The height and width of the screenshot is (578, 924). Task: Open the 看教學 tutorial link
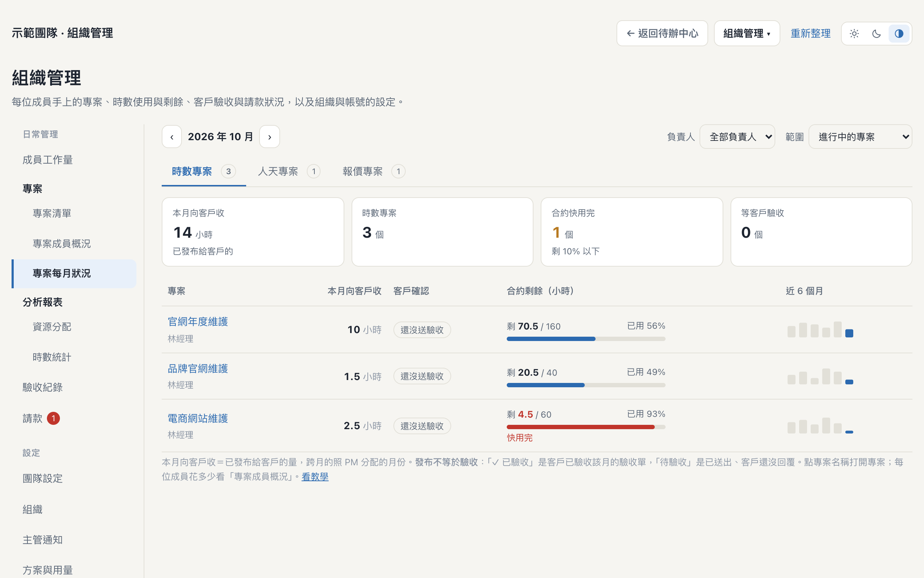coord(315,477)
